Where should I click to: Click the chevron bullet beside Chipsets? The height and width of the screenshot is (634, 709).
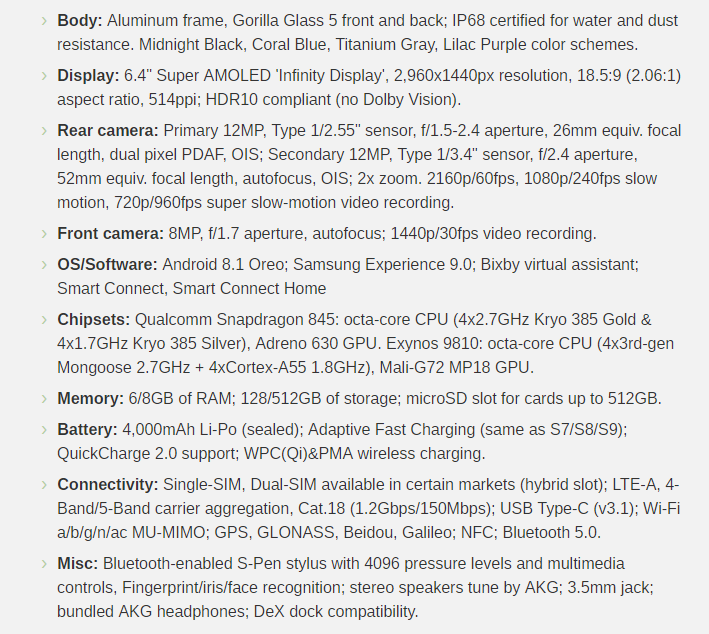pyautogui.click(x=44, y=320)
